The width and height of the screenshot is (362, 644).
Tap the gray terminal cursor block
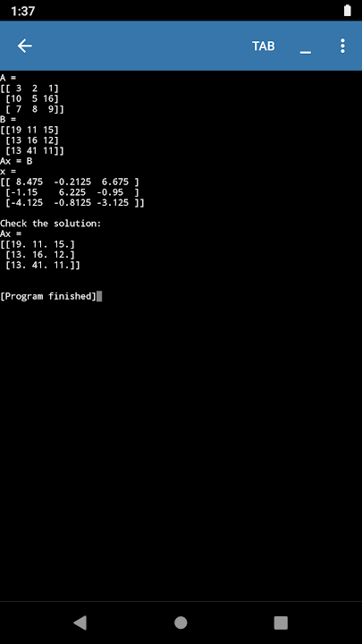pos(99,296)
